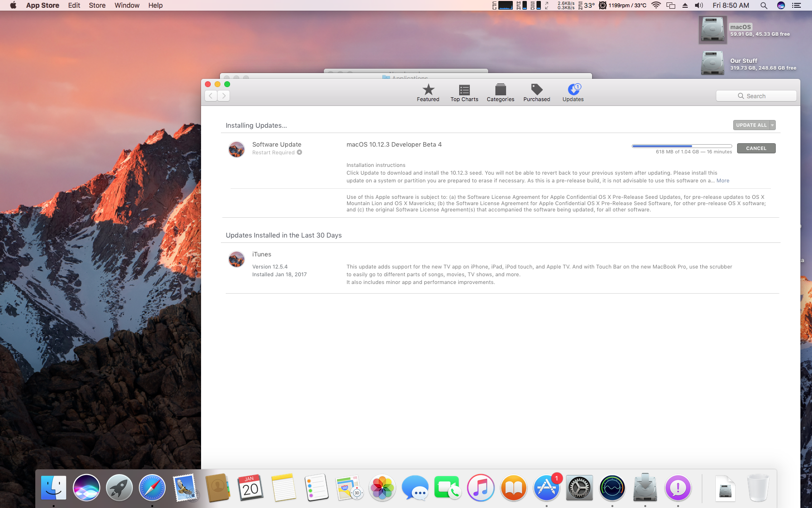
Task: Open Calendar from the Dock
Action: coord(251,488)
